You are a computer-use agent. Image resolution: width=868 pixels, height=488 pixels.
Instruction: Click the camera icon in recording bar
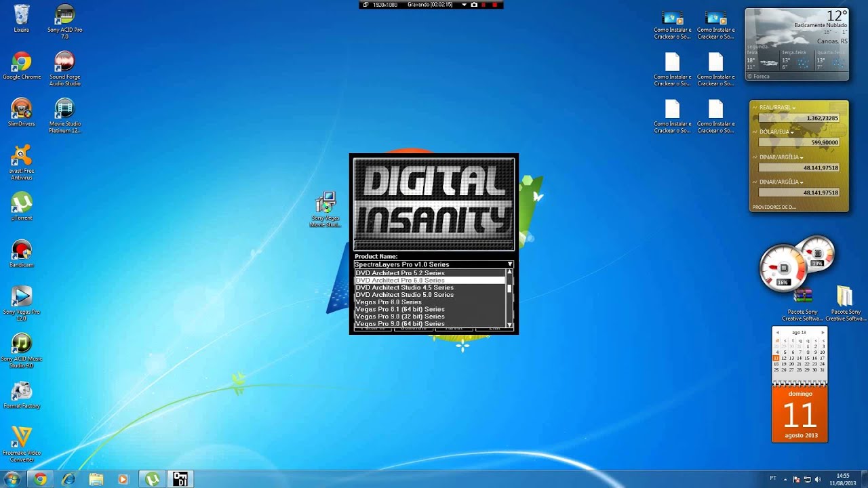[x=474, y=5]
